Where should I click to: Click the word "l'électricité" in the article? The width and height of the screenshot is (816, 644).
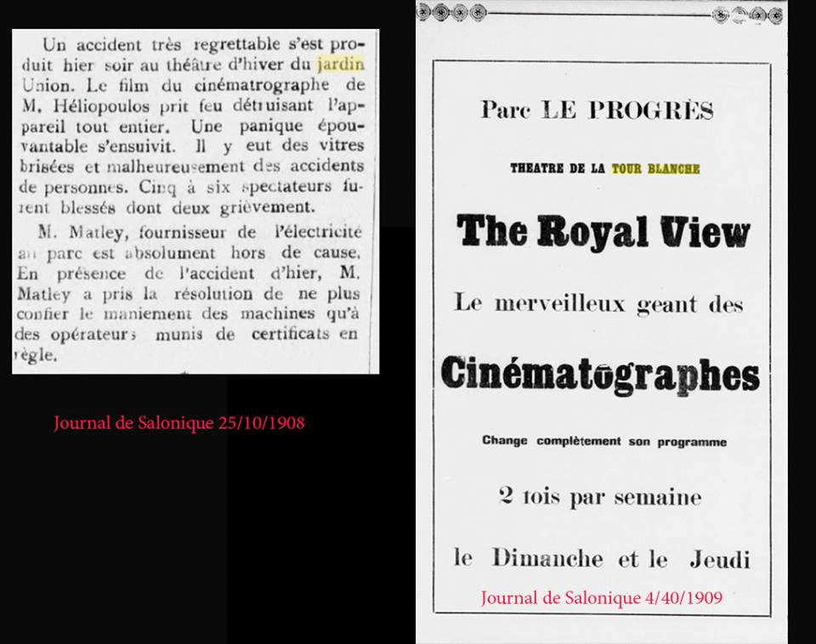click(x=317, y=232)
